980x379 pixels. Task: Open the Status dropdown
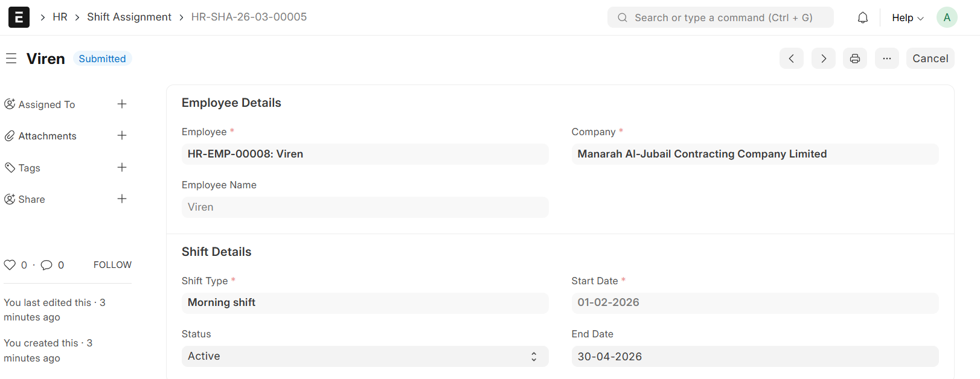[365, 356]
